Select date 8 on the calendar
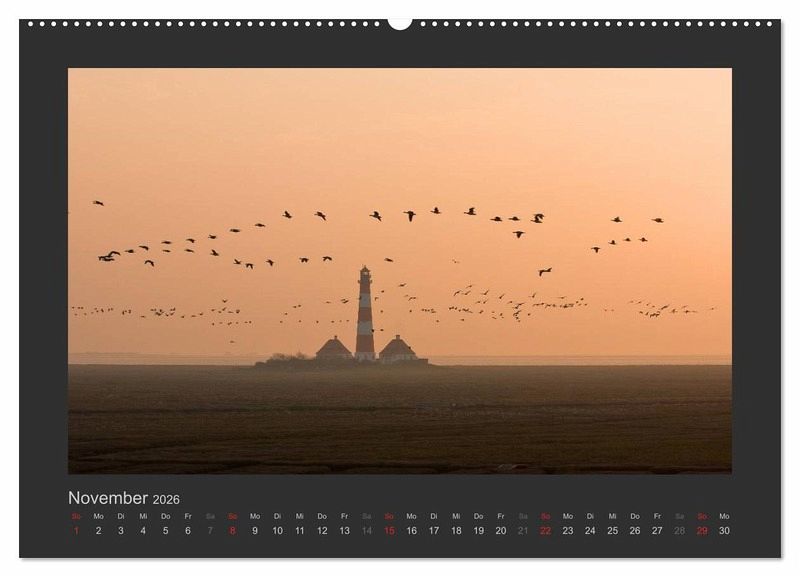 (232, 531)
